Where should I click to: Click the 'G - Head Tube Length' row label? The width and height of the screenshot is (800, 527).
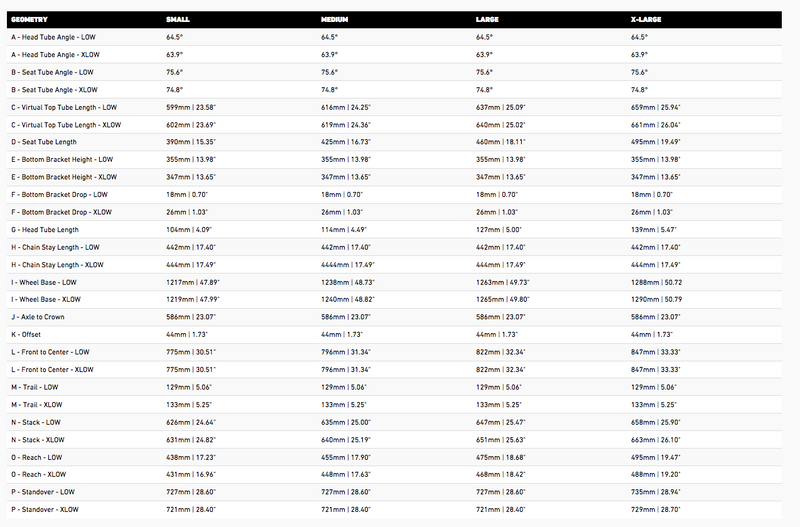[x=44, y=230]
